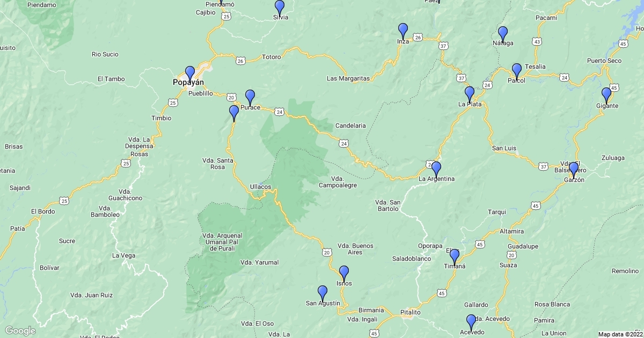This screenshot has width=644, height=338.
Task: Open the Google logo link
Action: tap(20, 330)
